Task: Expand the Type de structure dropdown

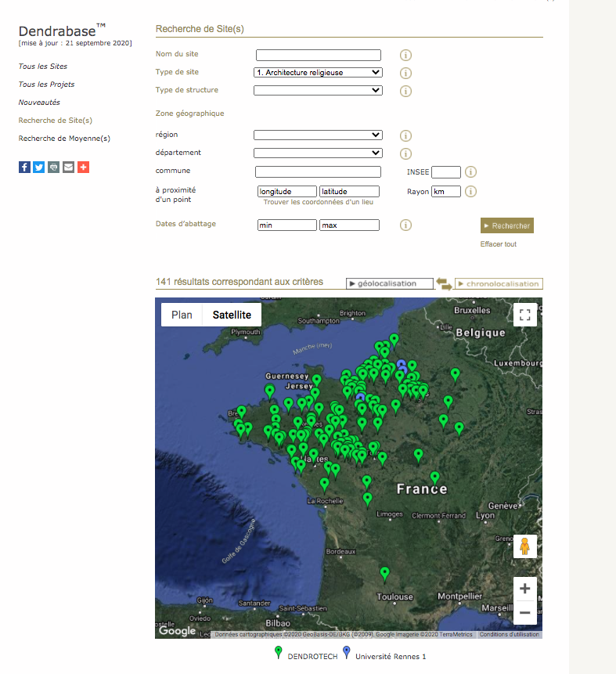Action: [x=318, y=90]
